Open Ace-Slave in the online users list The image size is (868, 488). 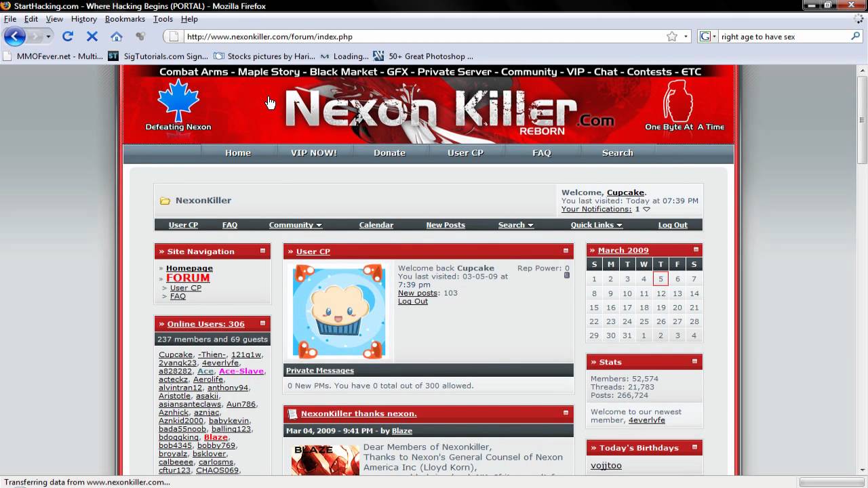pyautogui.click(x=241, y=371)
